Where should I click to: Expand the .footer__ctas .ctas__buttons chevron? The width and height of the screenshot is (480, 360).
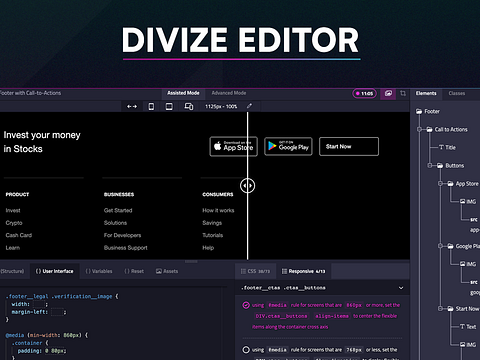401,288
